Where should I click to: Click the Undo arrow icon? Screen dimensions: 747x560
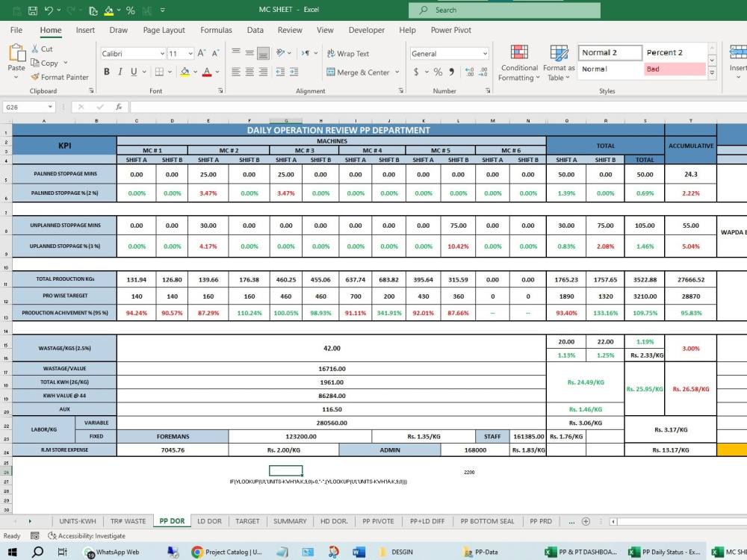(48, 10)
